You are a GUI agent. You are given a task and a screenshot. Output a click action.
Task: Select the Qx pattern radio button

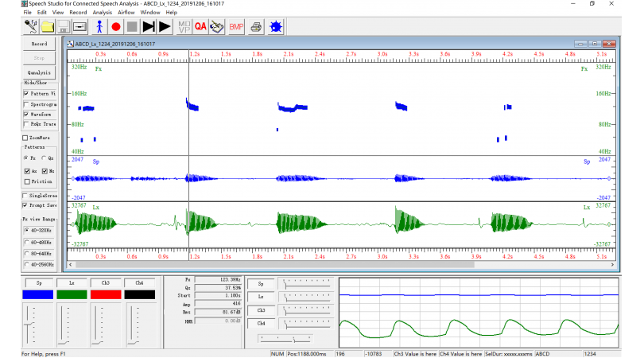click(42, 158)
